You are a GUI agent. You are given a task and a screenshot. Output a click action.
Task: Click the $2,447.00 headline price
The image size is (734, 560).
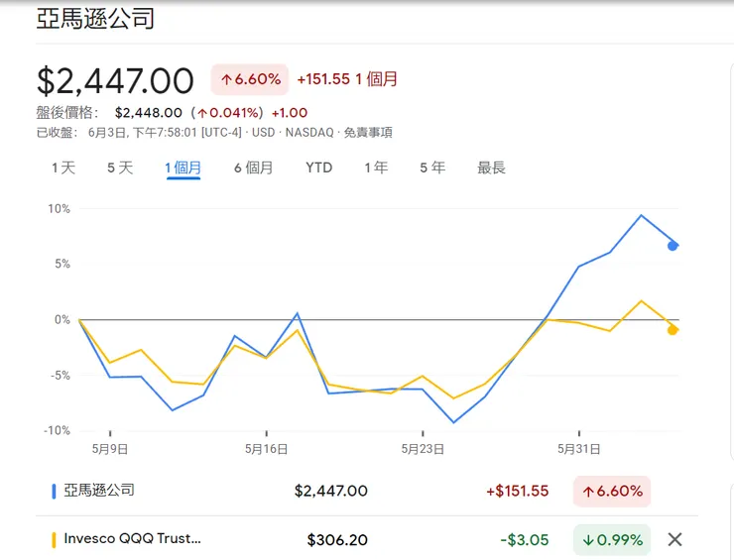(115, 81)
